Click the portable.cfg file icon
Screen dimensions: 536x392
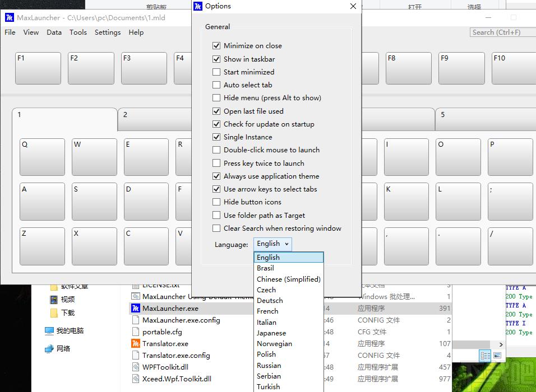click(x=136, y=332)
